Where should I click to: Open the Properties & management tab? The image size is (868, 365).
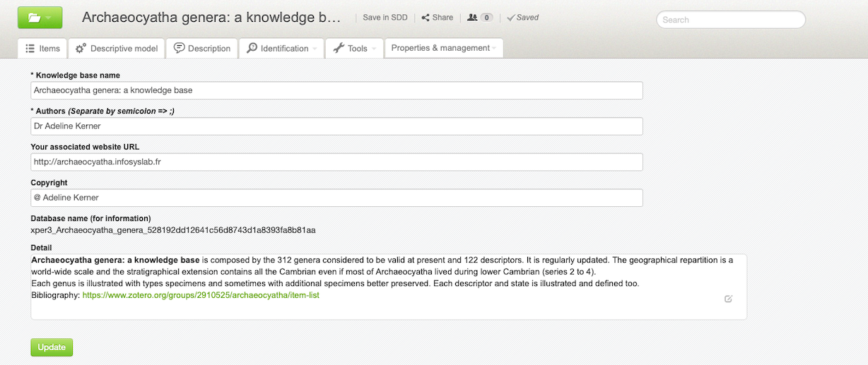point(443,48)
